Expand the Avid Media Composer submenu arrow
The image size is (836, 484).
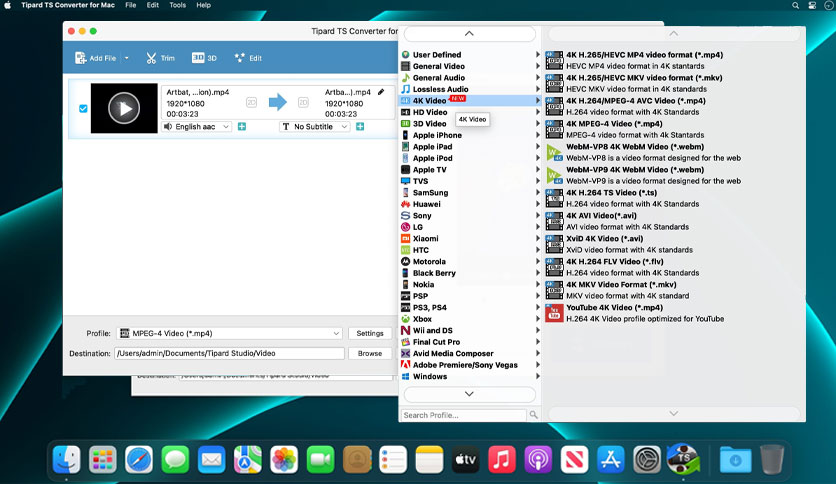point(537,353)
